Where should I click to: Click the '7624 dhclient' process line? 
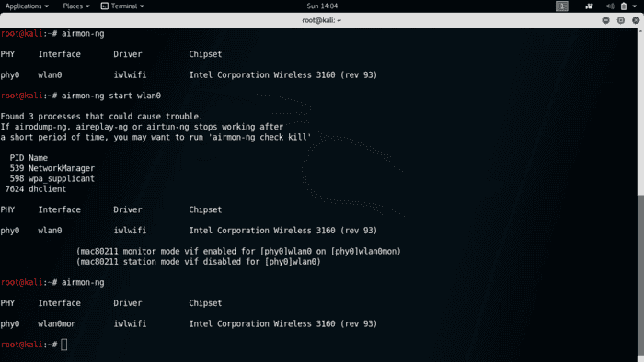[x=36, y=189]
